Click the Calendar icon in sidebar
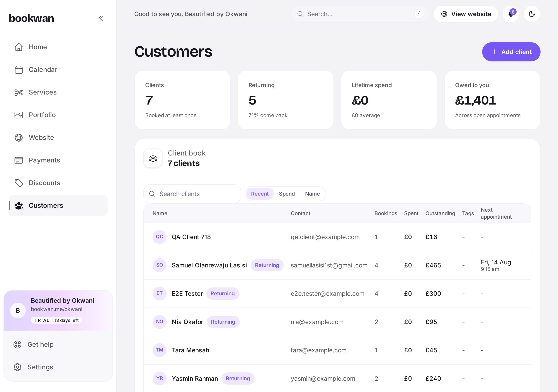The image size is (558, 392). tap(19, 70)
